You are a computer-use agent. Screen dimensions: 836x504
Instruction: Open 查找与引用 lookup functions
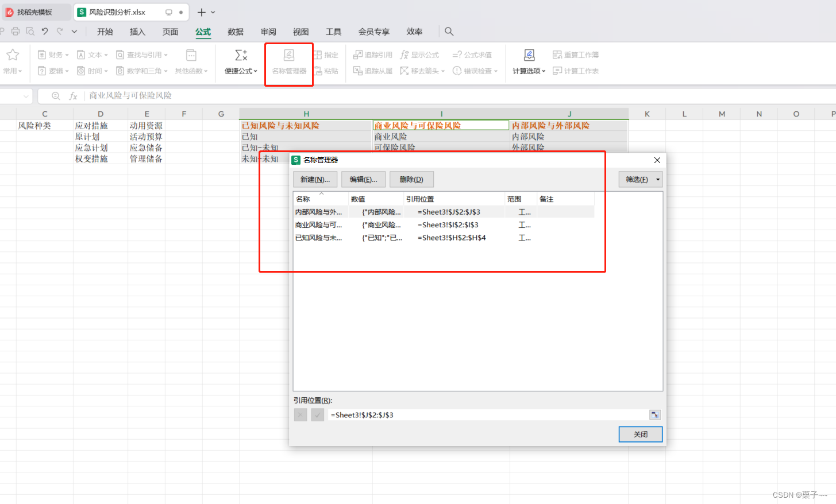(142, 55)
